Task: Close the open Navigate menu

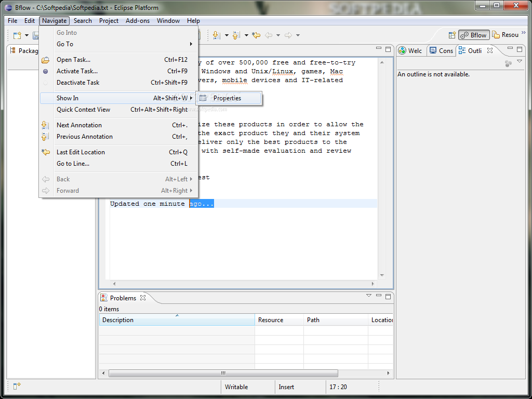Action: (54, 21)
